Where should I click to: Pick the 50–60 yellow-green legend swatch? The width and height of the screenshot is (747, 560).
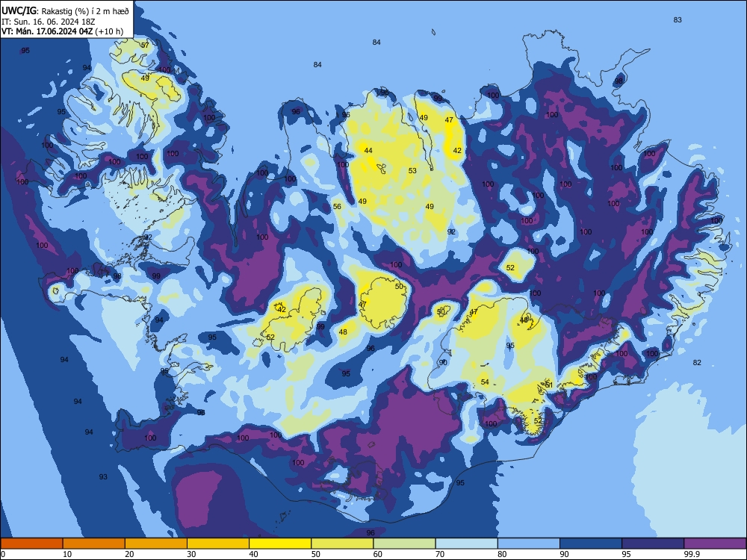342,544
